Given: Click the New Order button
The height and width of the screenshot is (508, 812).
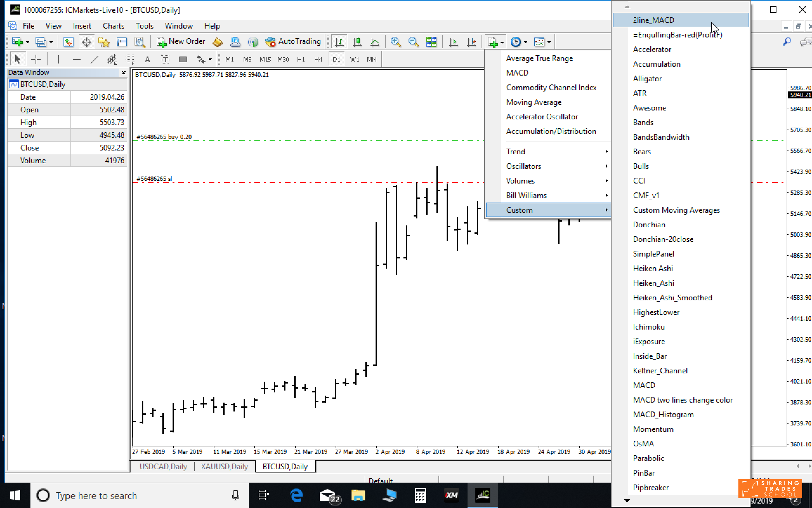Looking at the screenshot, I should pos(181,42).
